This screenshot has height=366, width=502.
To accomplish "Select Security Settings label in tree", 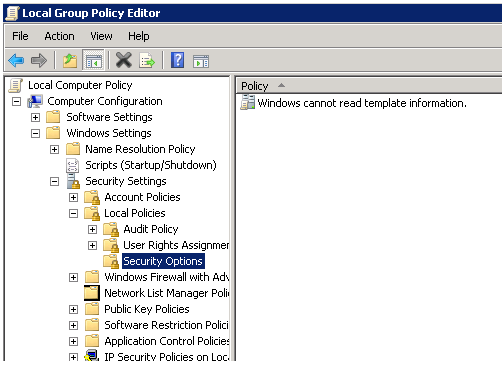I will point(126,181).
